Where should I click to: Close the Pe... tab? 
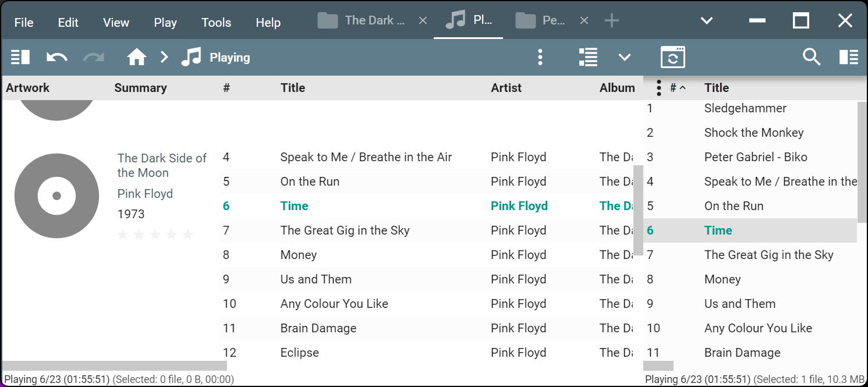pyautogui.click(x=584, y=21)
